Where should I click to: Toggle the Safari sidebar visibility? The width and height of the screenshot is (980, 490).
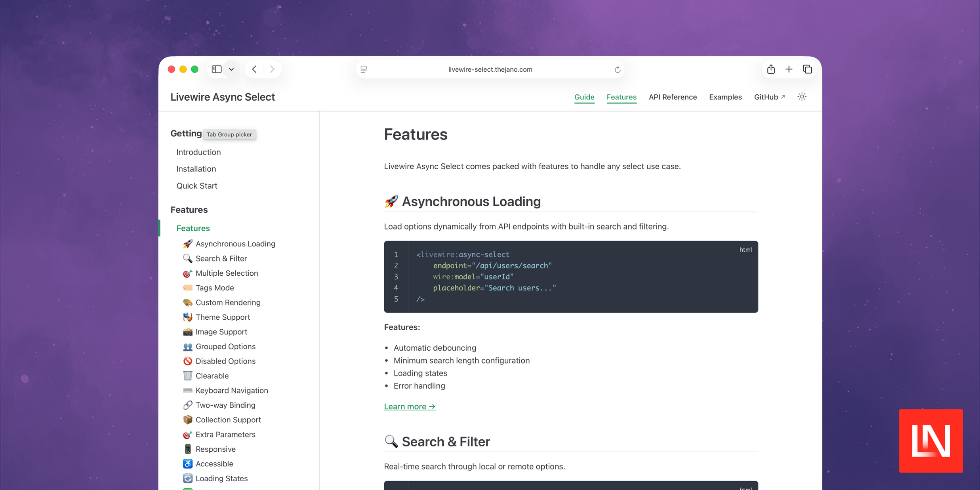tap(217, 69)
